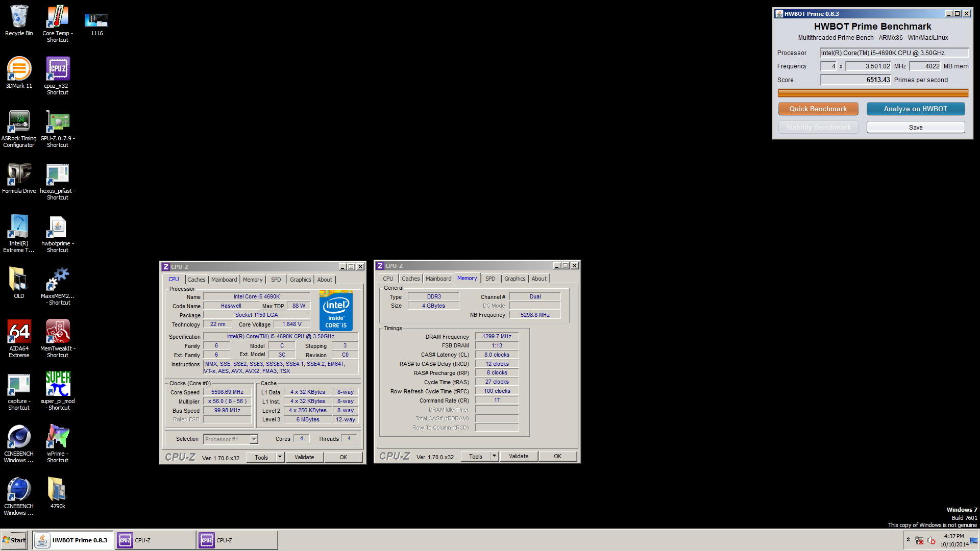
Task: Click the orange HWBOT progress bar
Action: 873,93
